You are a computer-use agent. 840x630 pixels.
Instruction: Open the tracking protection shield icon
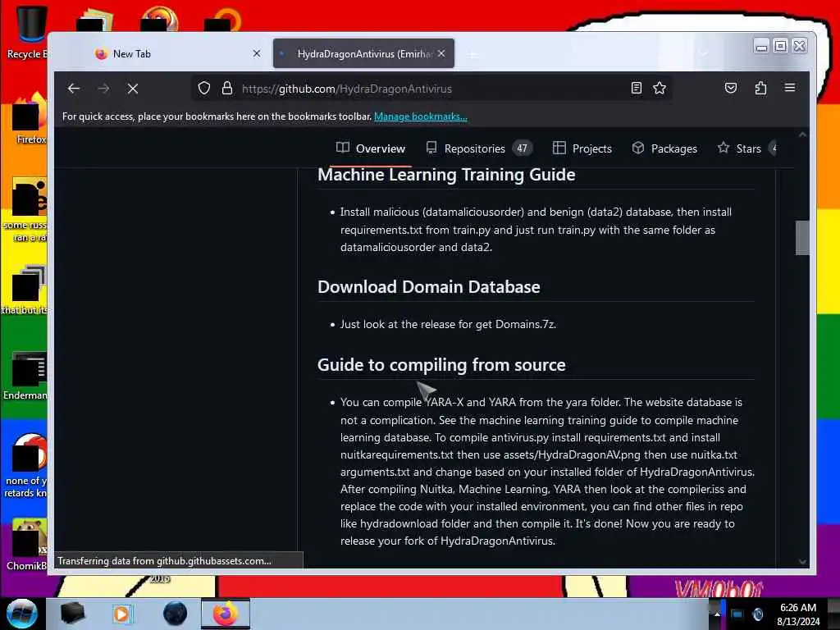[204, 88]
